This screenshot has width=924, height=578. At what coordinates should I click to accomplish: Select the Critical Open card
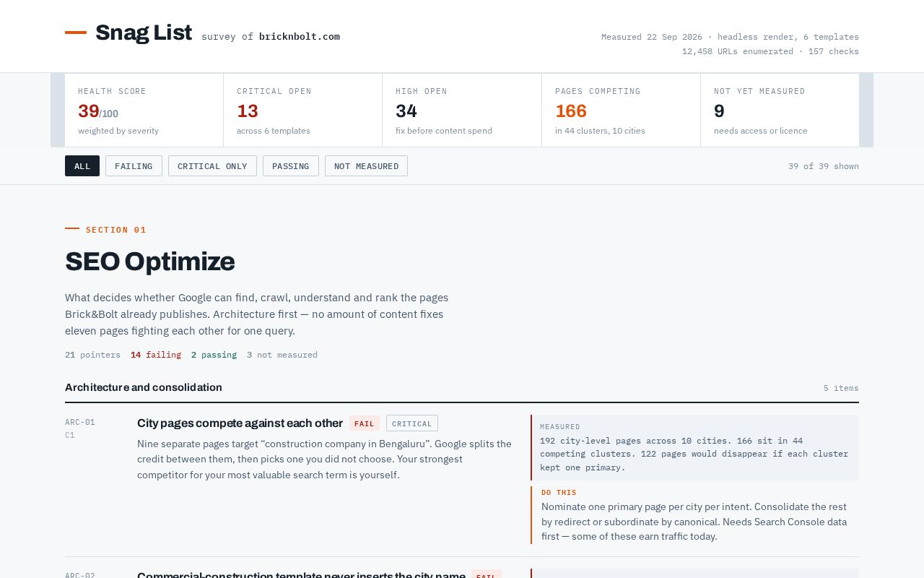(x=303, y=111)
